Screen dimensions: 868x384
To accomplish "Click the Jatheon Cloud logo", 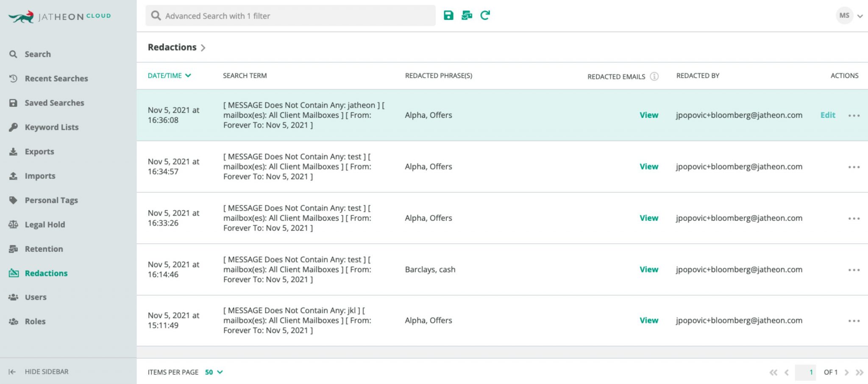I will click(x=60, y=17).
